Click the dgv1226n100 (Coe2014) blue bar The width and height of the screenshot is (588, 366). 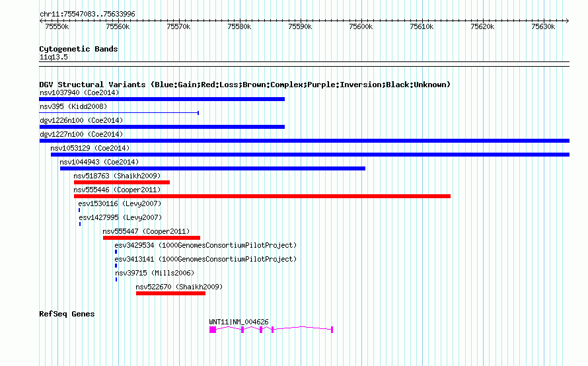[x=162, y=127]
